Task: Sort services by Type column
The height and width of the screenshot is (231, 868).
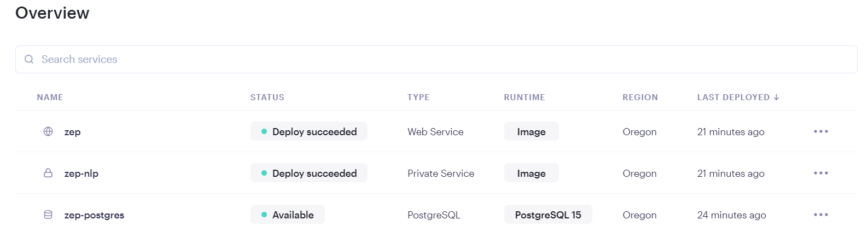Action: [x=418, y=97]
